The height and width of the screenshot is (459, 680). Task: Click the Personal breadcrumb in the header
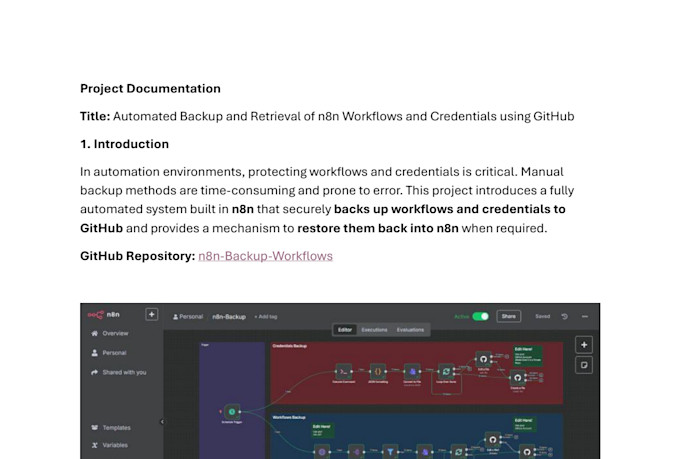[188, 317]
